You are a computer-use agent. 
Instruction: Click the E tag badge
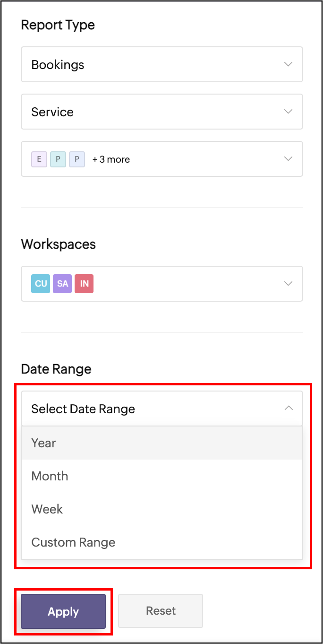pos(39,159)
